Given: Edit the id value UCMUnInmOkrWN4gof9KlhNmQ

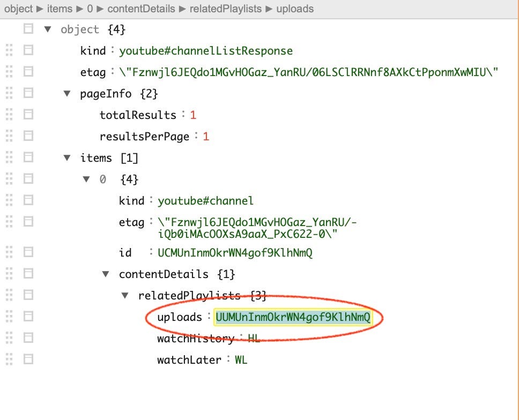Looking at the screenshot, I should pos(235,253).
